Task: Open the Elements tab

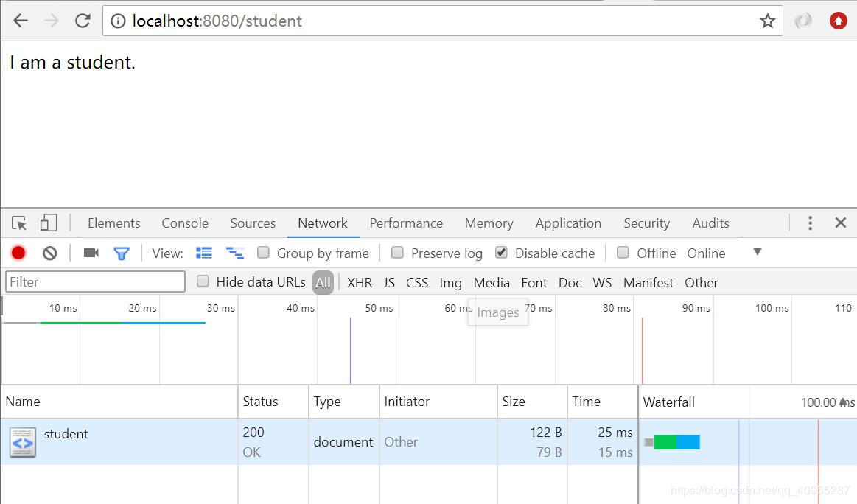Action: (x=113, y=223)
